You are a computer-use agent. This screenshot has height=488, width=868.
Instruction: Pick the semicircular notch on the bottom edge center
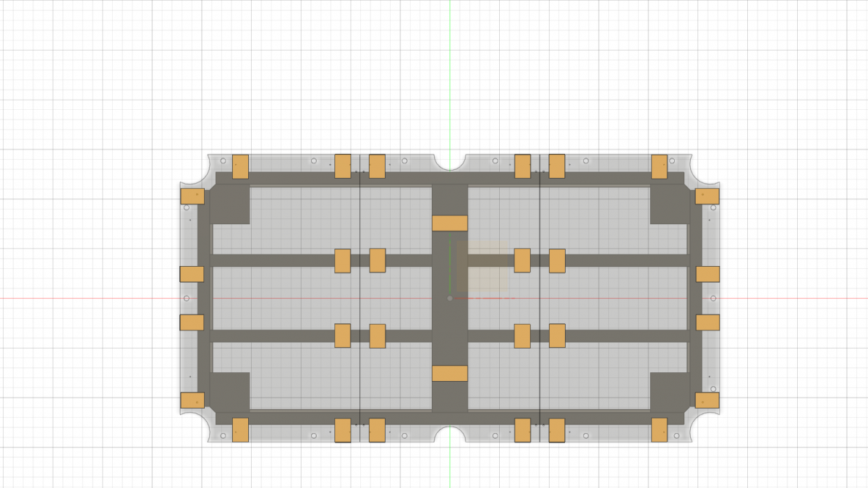tap(450, 434)
